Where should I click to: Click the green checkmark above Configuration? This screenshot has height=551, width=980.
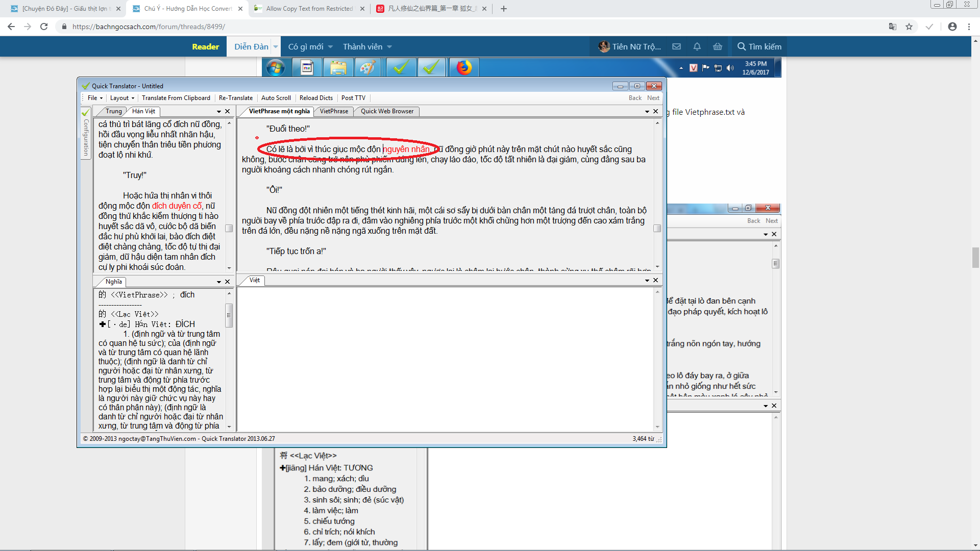85,112
